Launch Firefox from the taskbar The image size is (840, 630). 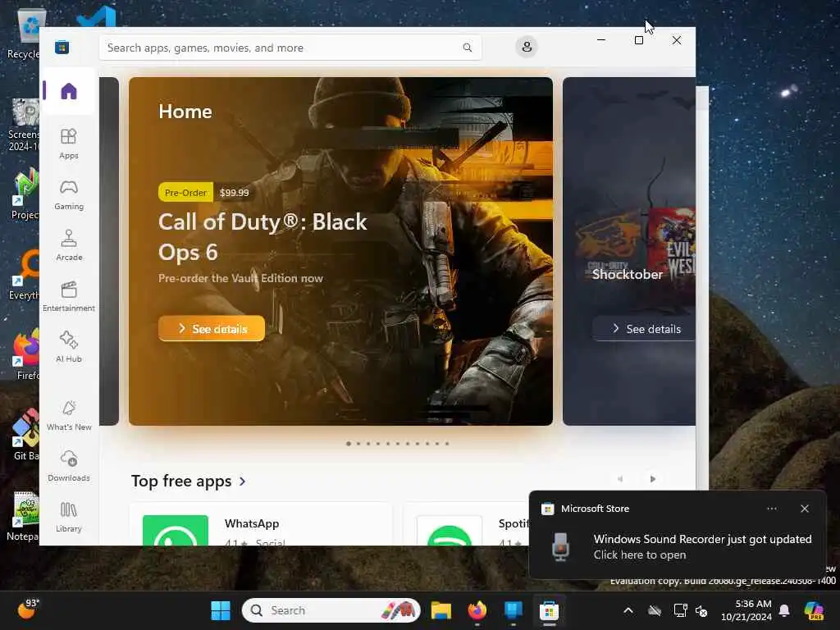coord(477,610)
